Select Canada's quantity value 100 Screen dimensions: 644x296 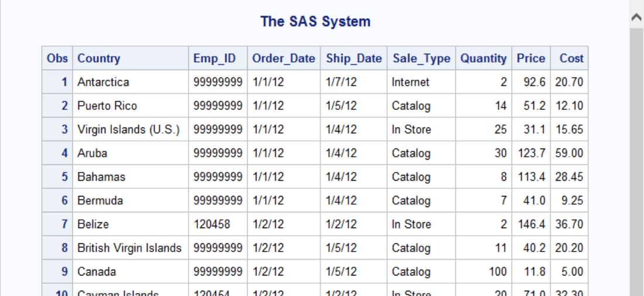point(498,271)
